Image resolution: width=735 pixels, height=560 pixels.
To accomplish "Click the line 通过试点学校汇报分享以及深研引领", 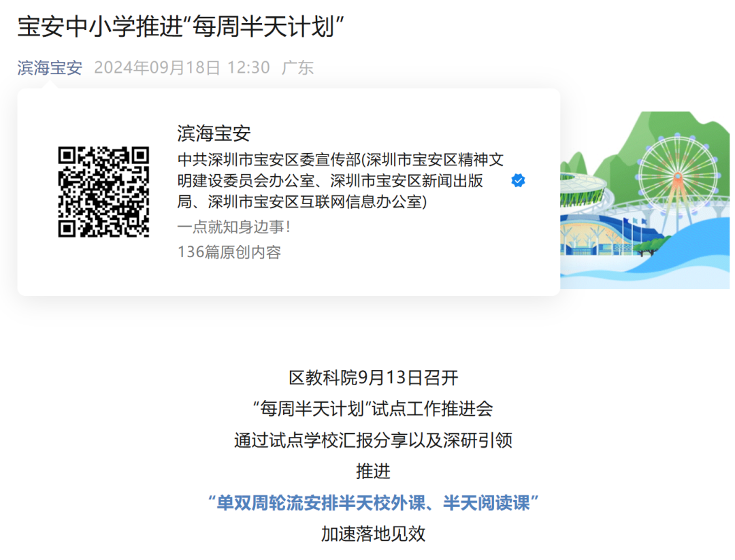I will coord(373,440).
